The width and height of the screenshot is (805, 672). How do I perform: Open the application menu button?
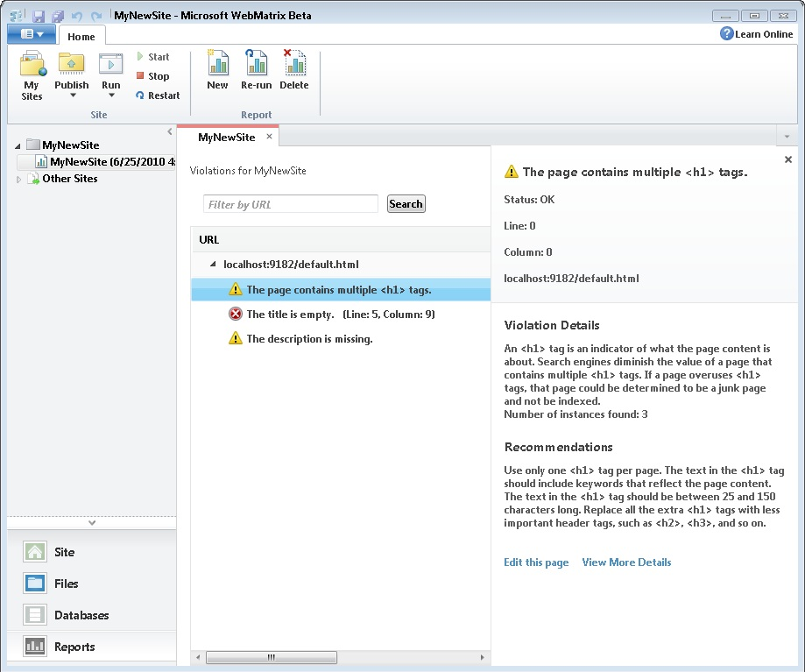pyautogui.click(x=32, y=33)
